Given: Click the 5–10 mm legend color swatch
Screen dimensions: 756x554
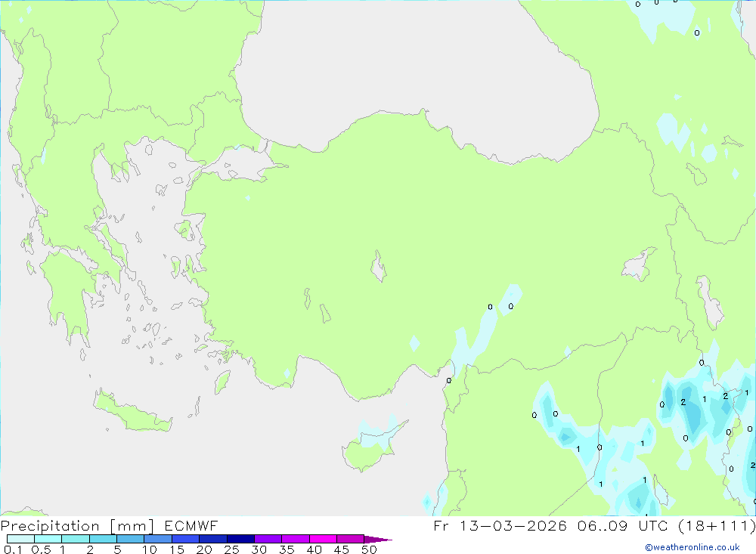Looking at the screenshot, I should tap(131, 539).
